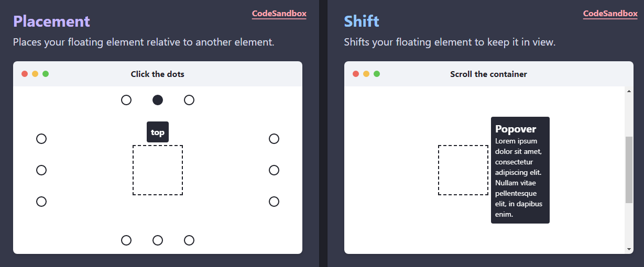This screenshot has width=644, height=267.
Task: Click the gray scrollbar thumb in Shift demo
Action: (x=629, y=170)
